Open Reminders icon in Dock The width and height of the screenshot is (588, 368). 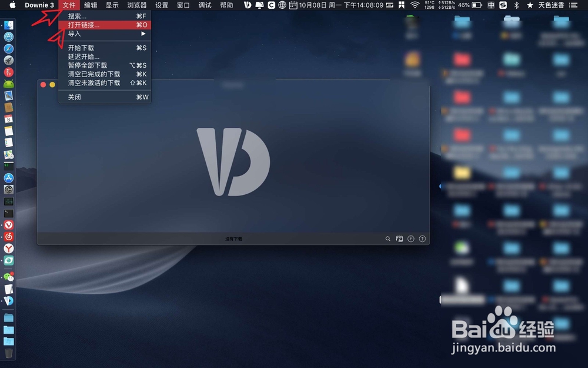[x=9, y=142]
